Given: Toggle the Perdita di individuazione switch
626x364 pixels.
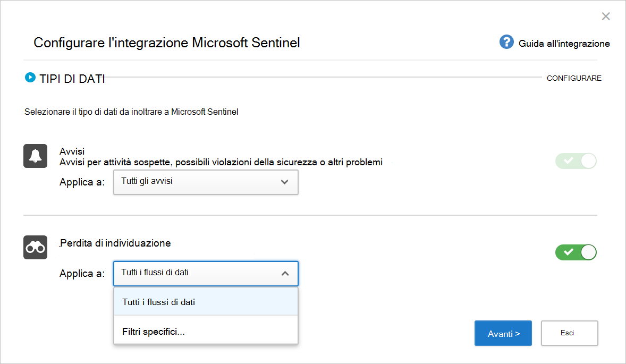Looking at the screenshot, I should 576,252.
